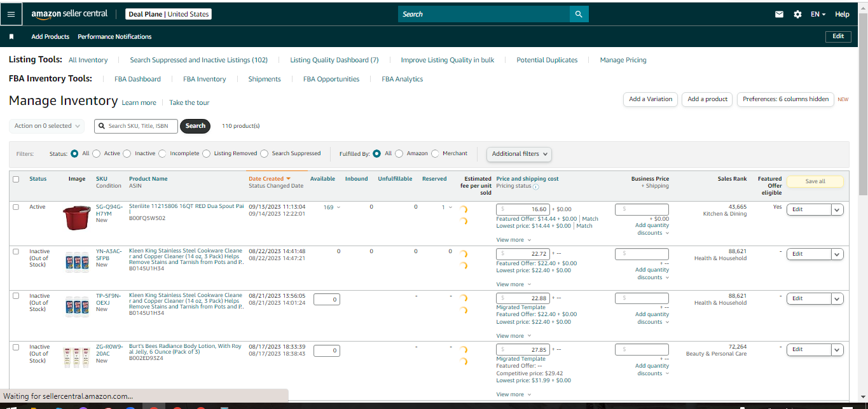
Task: Open the mail messages icon
Action: pyautogui.click(x=779, y=14)
